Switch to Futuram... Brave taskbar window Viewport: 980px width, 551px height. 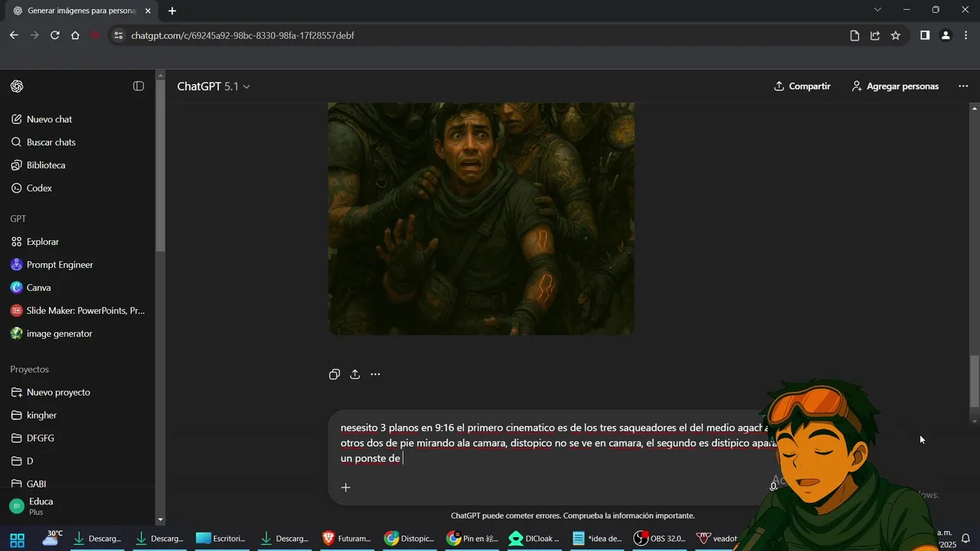coord(347,539)
